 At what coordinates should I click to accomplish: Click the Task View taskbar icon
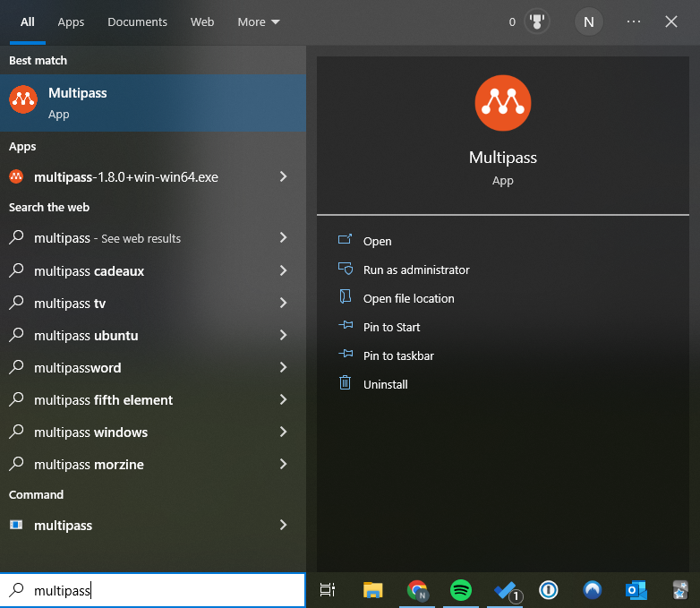tap(328, 590)
